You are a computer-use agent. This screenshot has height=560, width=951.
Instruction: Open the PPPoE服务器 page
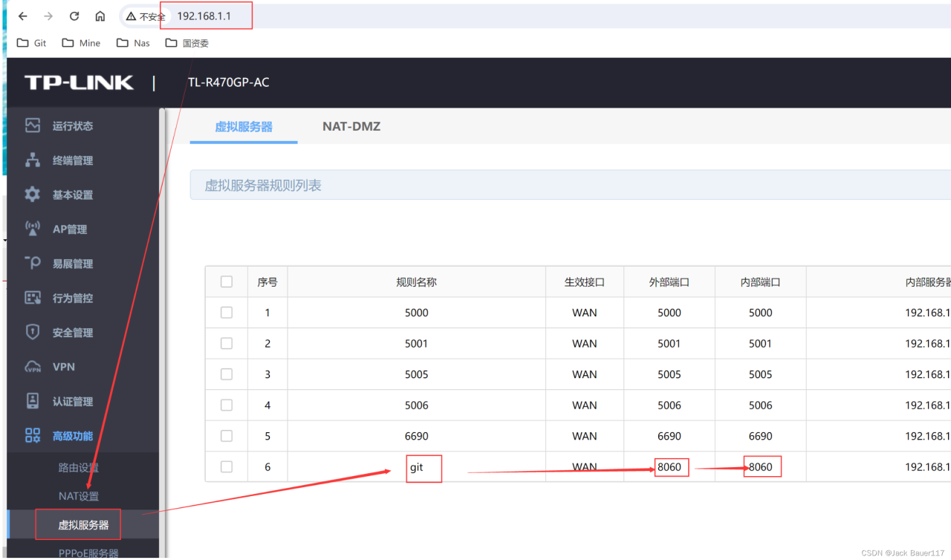click(88, 553)
